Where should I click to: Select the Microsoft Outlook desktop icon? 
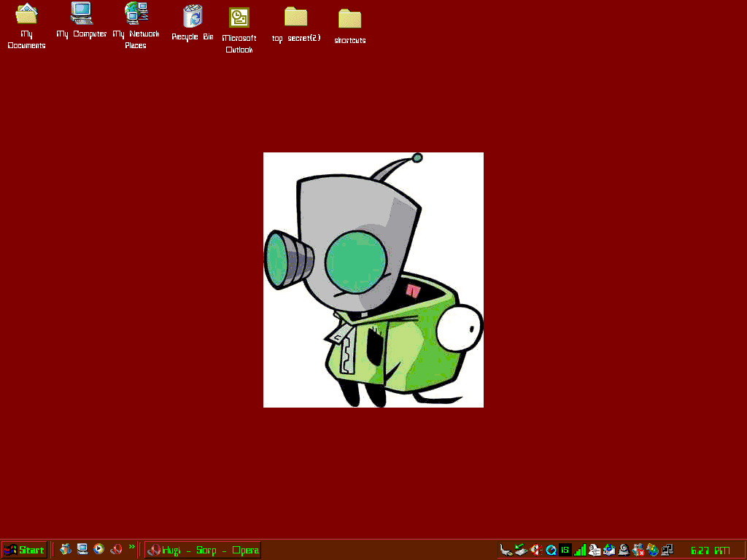pos(239,30)
